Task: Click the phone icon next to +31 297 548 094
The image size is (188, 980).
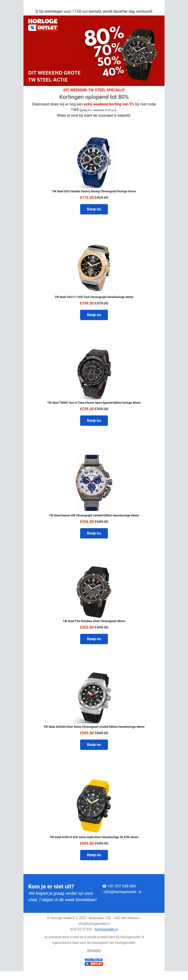Action: (104, 886)
